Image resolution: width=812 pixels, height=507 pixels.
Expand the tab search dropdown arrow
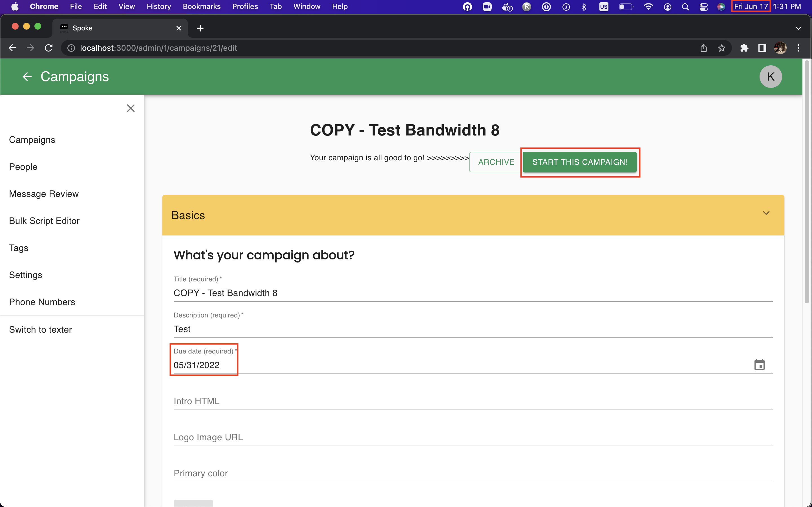(x=798, y=28)
